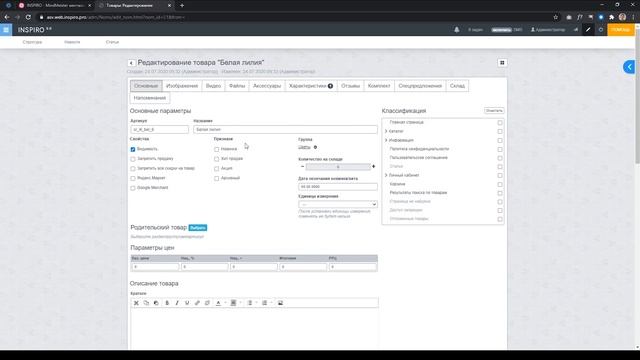640x360 pixels.
Task: Switch to the Аксессуары tab
Action: tap(267, 86)
